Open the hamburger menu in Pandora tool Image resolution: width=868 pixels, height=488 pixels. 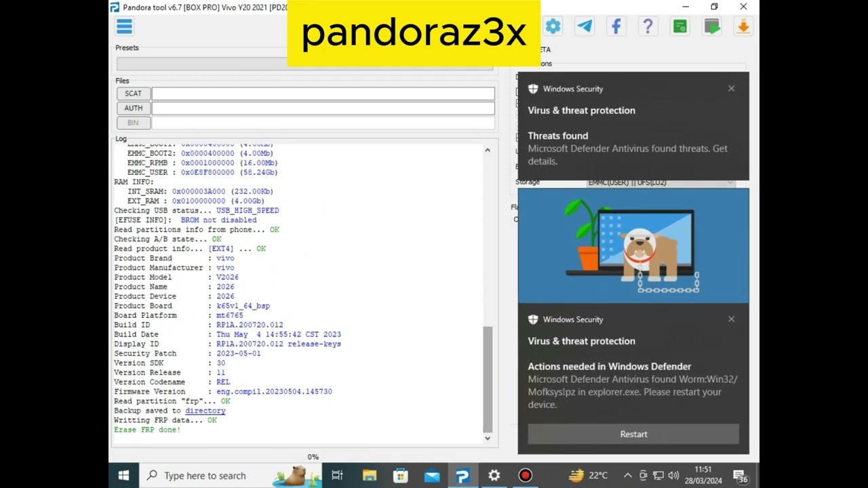click(x=124, y=26)
